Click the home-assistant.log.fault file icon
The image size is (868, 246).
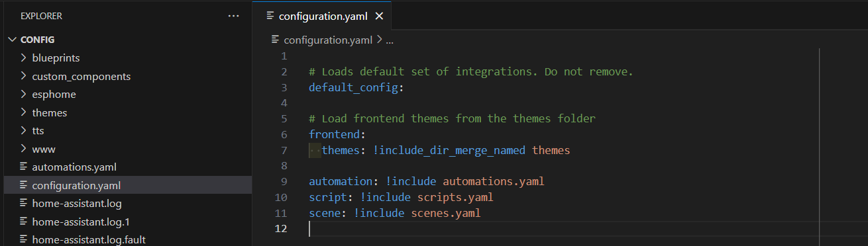coord(24,239)
